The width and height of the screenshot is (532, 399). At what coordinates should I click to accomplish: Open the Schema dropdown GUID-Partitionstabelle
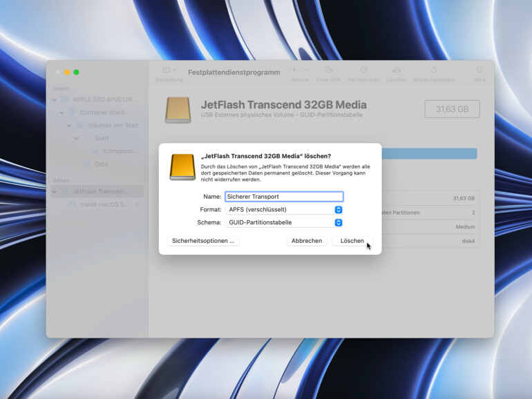click(x=284, y=222)
